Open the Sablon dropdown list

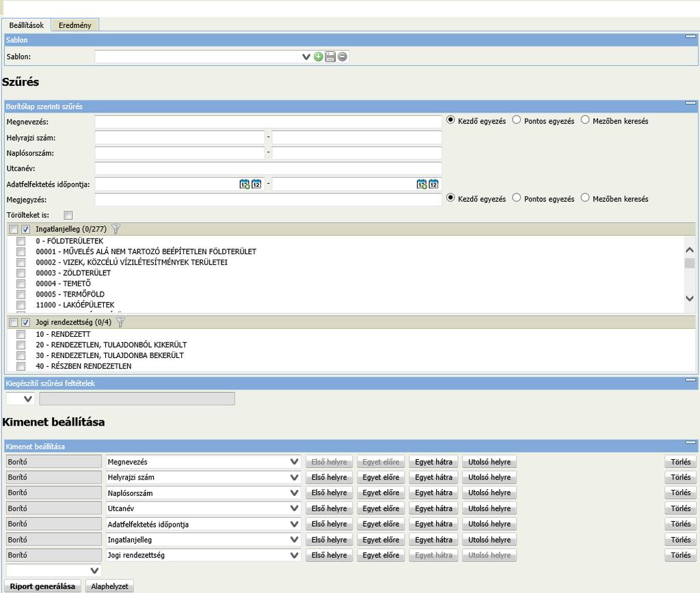coord(306,57)
